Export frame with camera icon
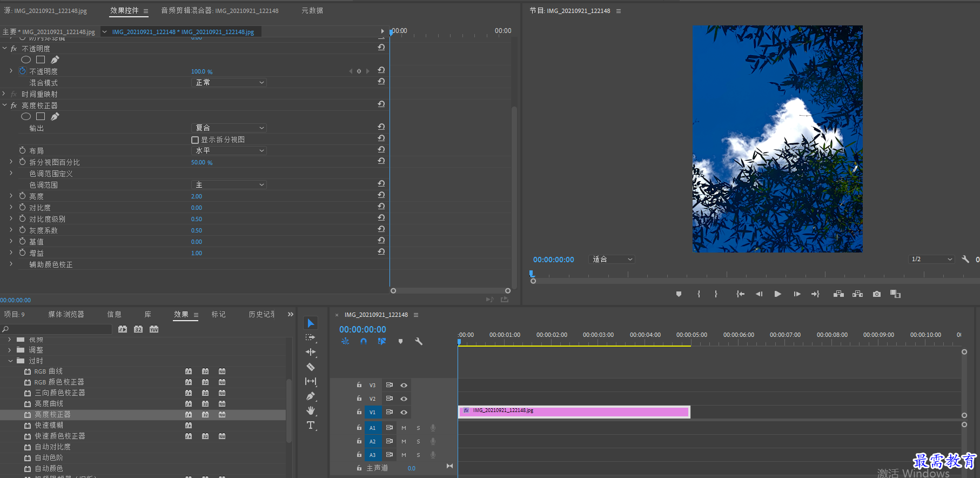Screen dimensions: 980x478 877,294
